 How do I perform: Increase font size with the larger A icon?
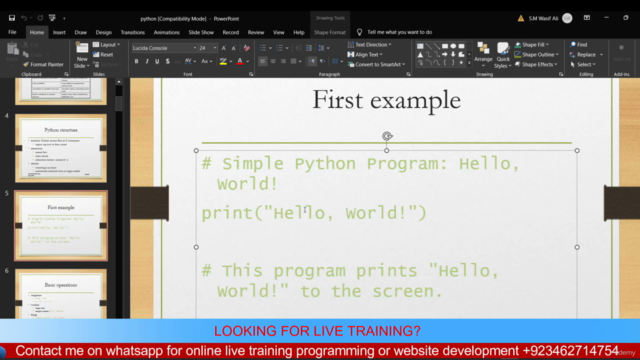coord(224,48)
